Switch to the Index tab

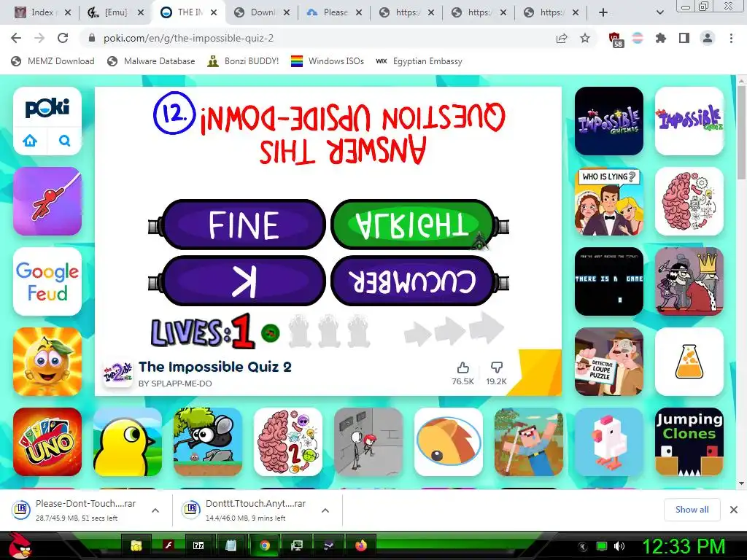(x=42, y=12)
